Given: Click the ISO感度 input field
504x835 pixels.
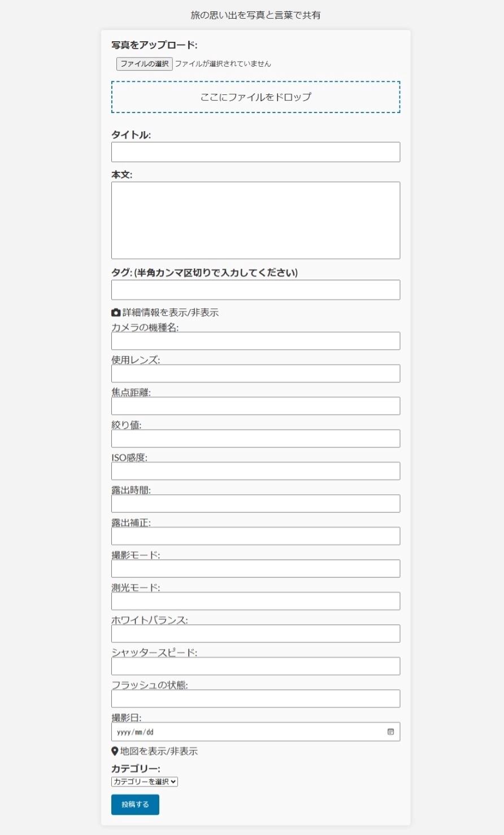Looking at the screenshot, I should (x=255, y=471).
